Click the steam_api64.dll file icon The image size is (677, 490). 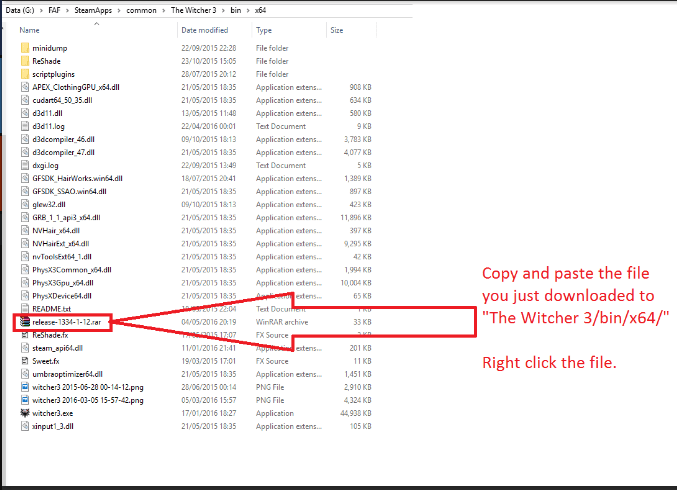point(25,348)
